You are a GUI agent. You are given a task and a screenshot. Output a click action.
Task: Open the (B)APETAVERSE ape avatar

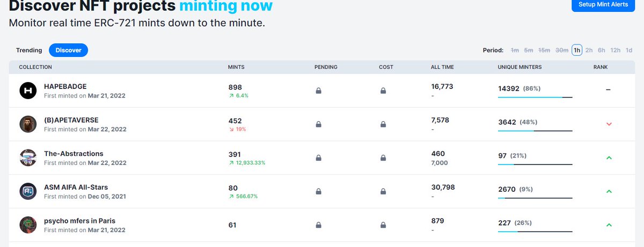28,124
